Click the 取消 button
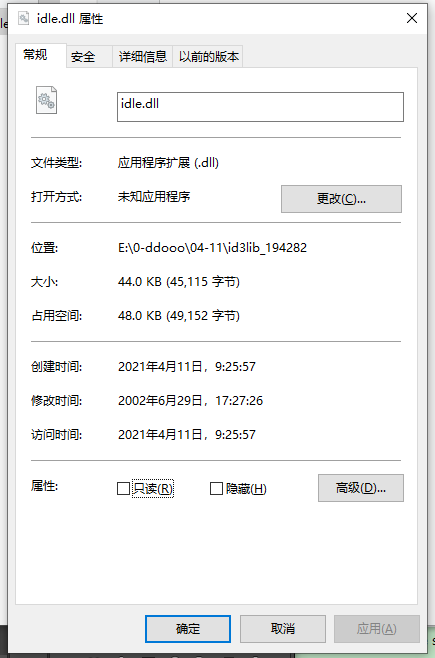Viewport: 435px width, 658px height. tap(283, 629)
